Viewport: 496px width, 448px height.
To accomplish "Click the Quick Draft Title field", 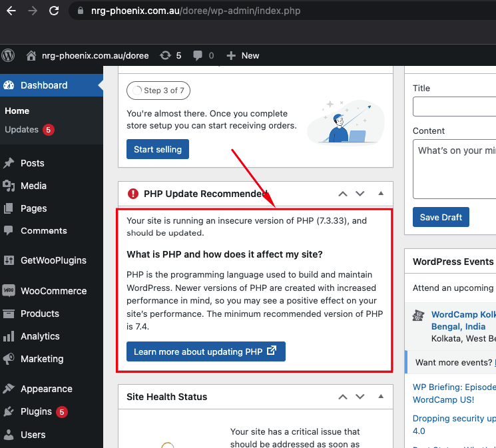I will (x=455, y=107).
